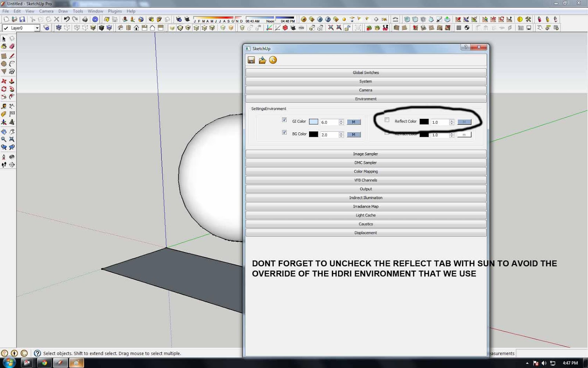Open render settings via the folder icon
The height and width of the screenshot is (368, 588).
[262, 60]
